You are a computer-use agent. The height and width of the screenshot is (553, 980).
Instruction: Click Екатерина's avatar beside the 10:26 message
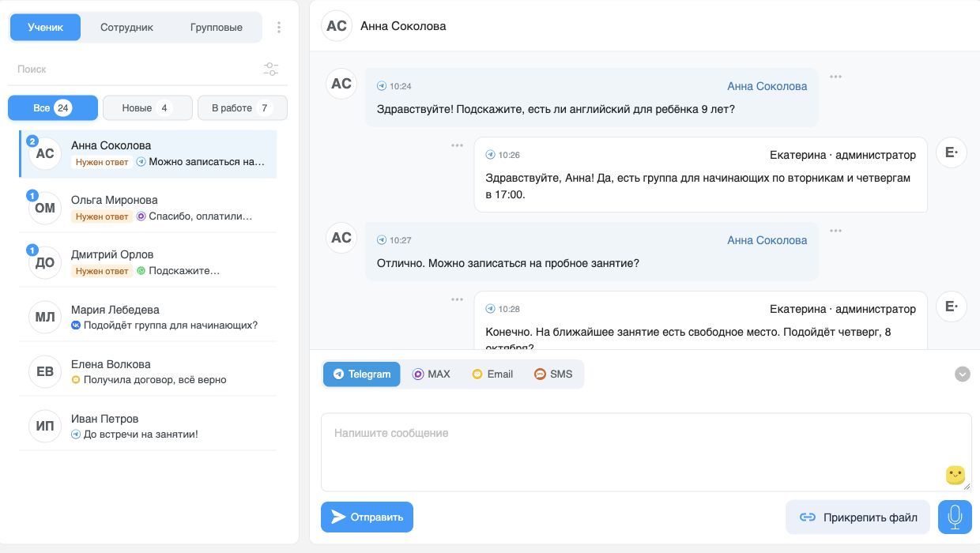pyautogui.click(x=952, y=152)
